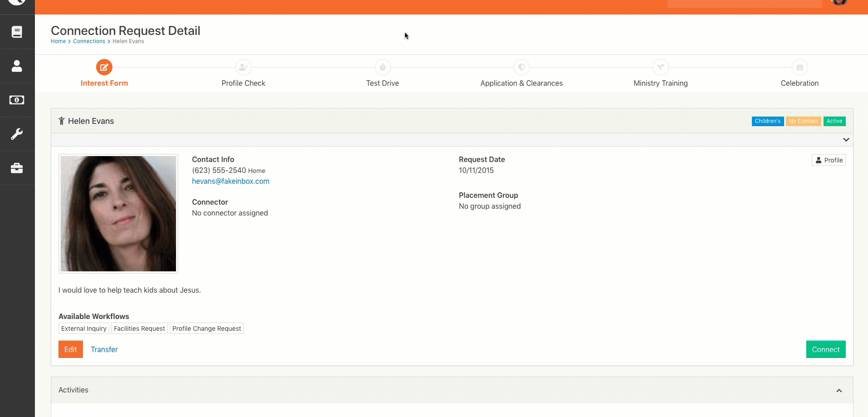Viewport: 868px width, 417px height.
Task: Click the Children's badge
Action: (x=768, y=121)
